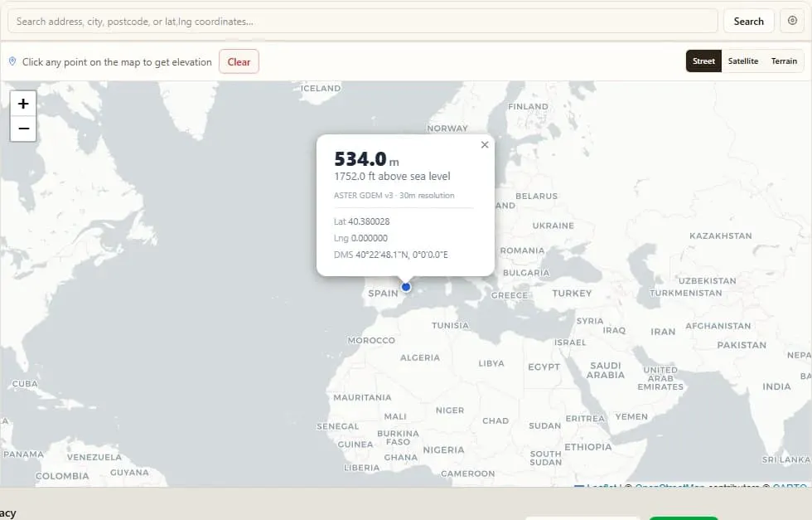Click the 534.0 m elevation value

[366, 158]
